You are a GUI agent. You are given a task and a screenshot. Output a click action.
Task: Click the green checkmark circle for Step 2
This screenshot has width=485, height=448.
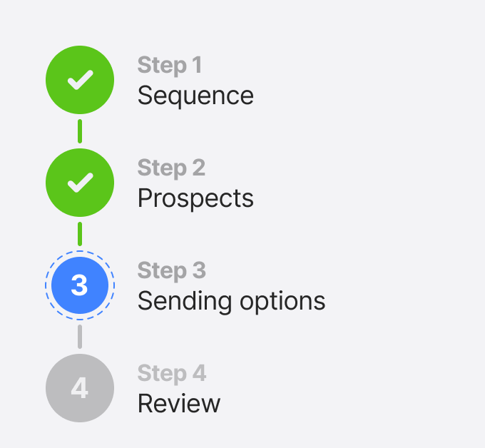(80, 183)
